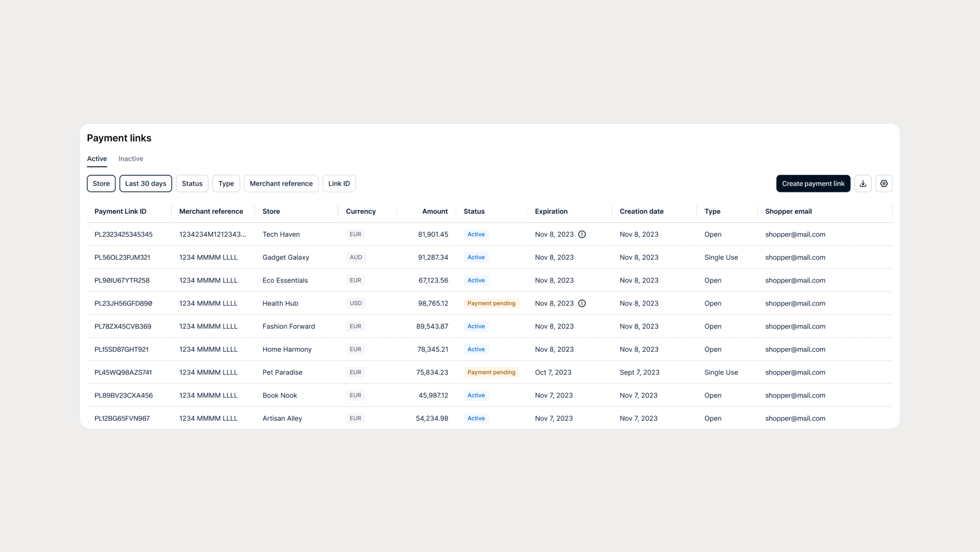Open payment link PL2323425345345
The image size is (980, 552).
[x=123, y=234]
